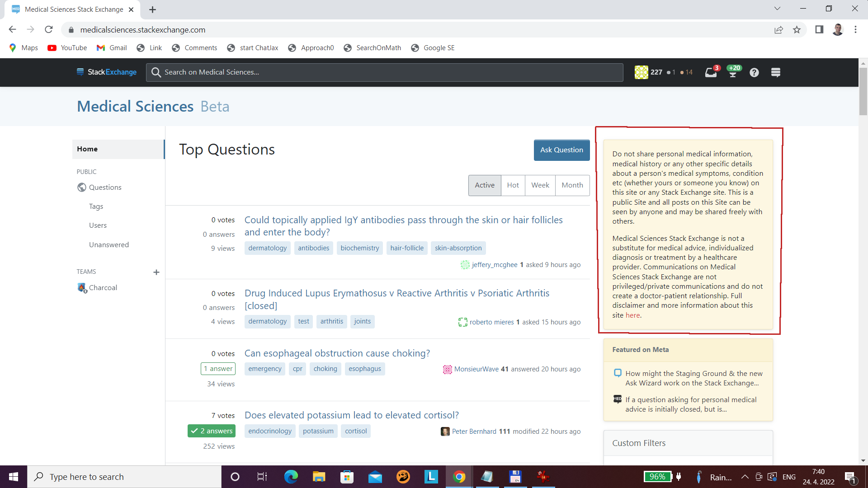Open the inbox notifications icon
The height and width of the screenshot is (488, 868).
[711, 72]
